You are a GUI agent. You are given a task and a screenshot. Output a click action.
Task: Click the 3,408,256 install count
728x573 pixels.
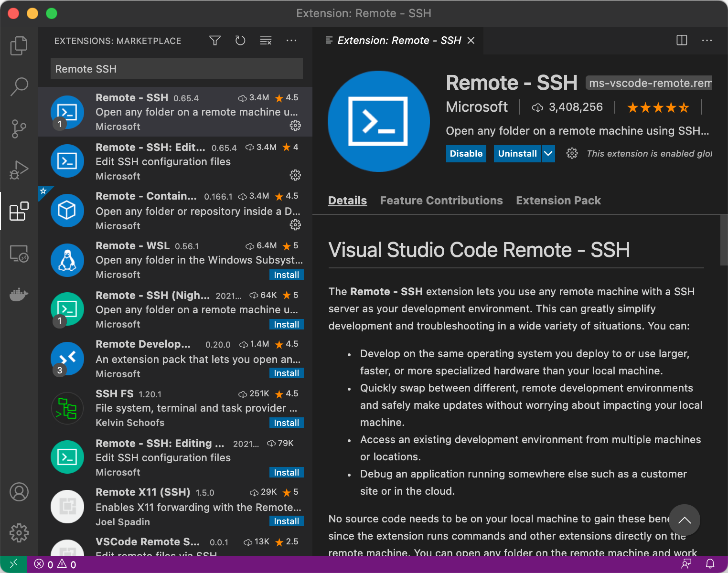pyautogui.click(x=567, y=107)
